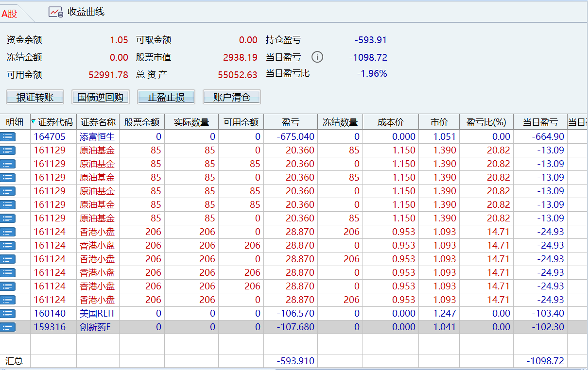
Task: Open details icon for 创新药E row
Action: pyautogui.click(x=8, y=327)
